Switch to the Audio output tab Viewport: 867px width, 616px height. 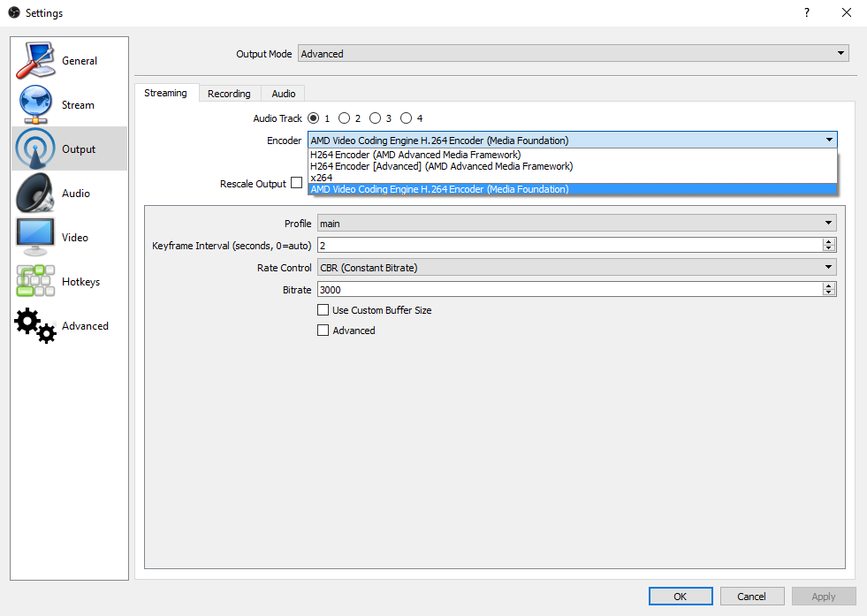(283, 94)
